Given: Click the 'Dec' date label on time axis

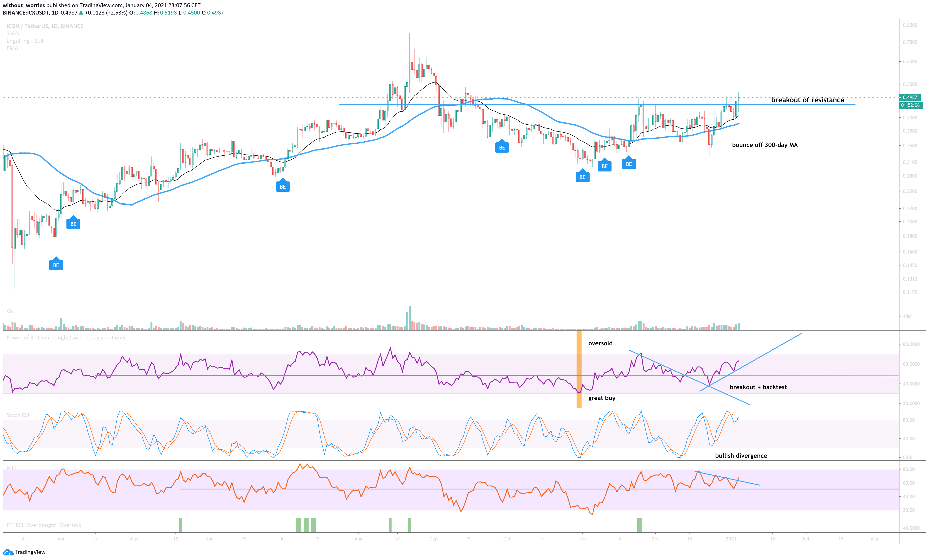Looking at the screenshot, I should [656, 539].
